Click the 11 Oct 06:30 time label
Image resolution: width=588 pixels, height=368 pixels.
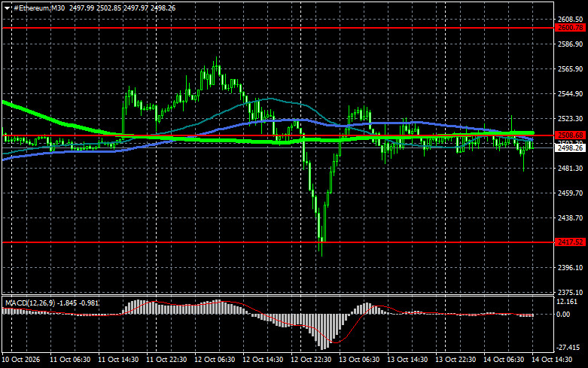(70, 360)
